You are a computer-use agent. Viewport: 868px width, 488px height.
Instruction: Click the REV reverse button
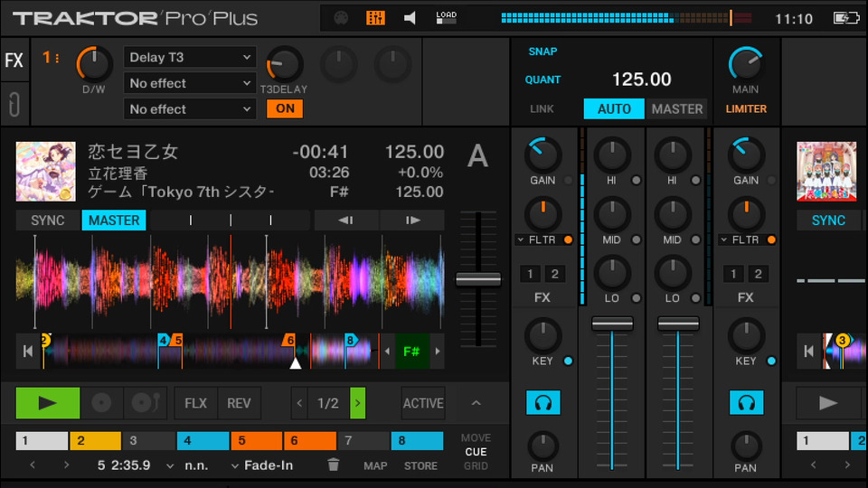click(239, 403)
